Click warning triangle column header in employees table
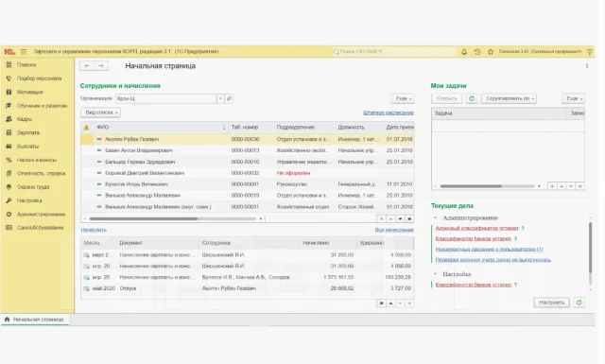Image resolution: width=605 pixels, height=364 pixels. 86,128
